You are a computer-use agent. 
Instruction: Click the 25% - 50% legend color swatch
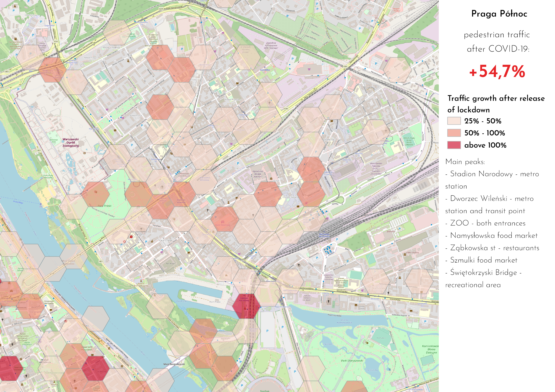pos(454,121)
